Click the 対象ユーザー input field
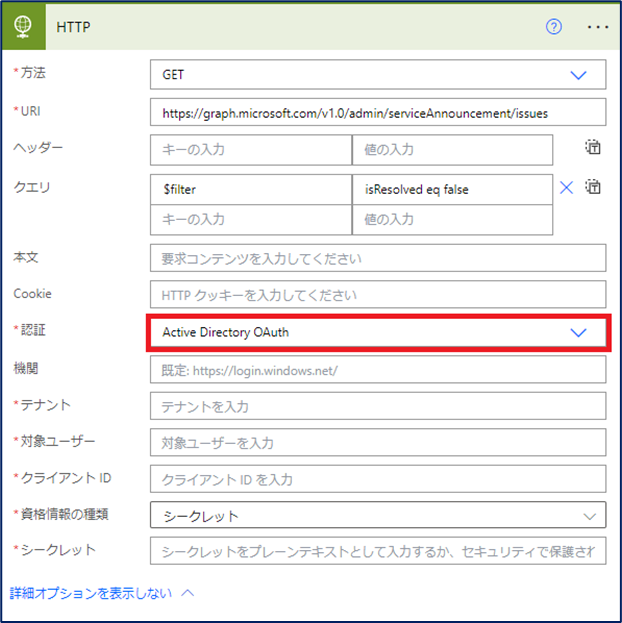Image resolution: width=622 pixels, height=623 pixels. (x=378, y=442)
